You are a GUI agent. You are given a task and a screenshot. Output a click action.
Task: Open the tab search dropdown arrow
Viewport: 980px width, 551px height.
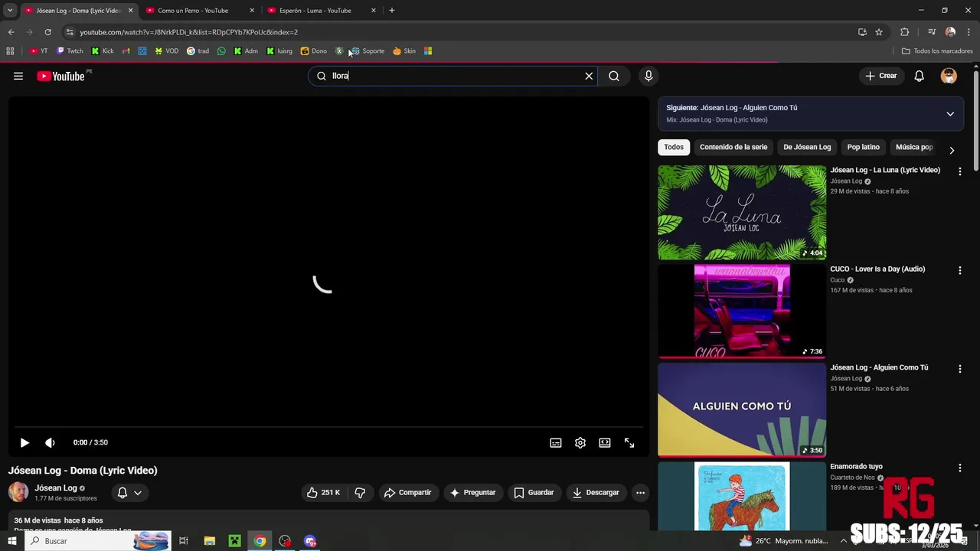tap(10, 11)
